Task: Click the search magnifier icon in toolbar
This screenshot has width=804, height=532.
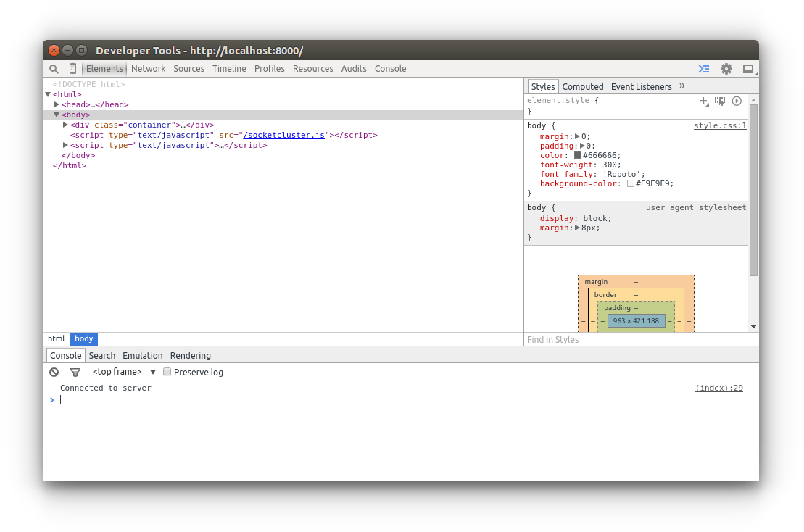Action: 54,69
